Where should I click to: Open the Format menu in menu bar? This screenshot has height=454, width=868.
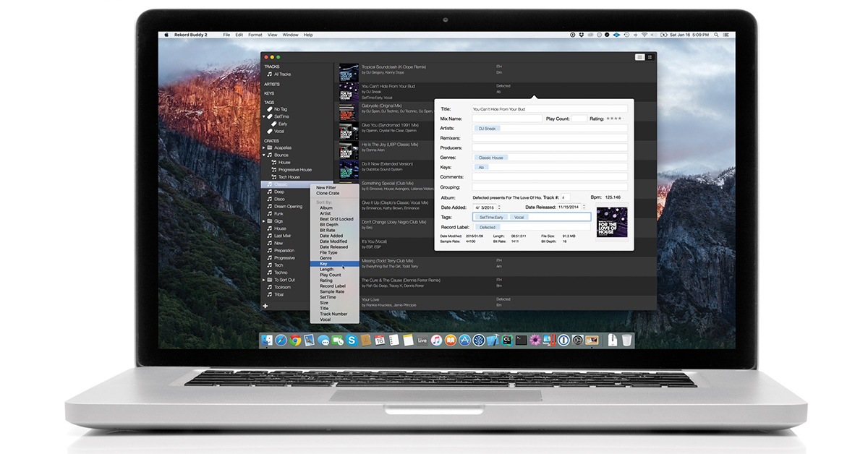[255, 35]
